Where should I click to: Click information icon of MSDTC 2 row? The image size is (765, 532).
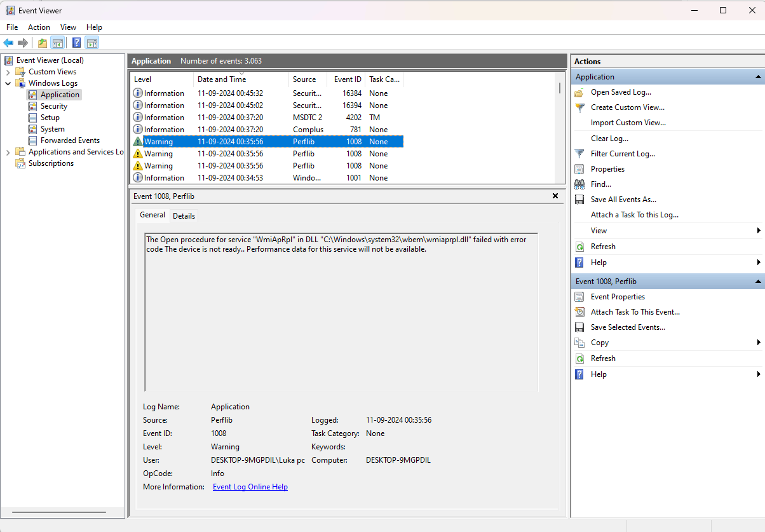137,118
